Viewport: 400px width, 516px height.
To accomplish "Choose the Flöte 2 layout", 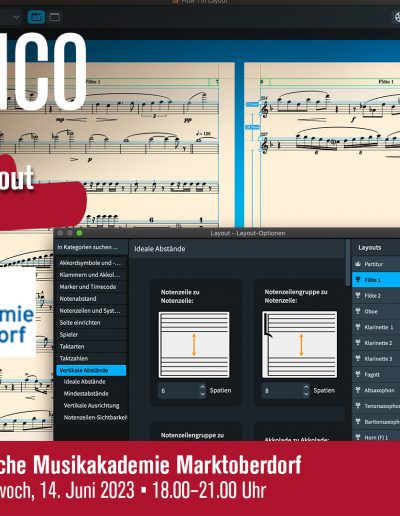I will (376, 296).
